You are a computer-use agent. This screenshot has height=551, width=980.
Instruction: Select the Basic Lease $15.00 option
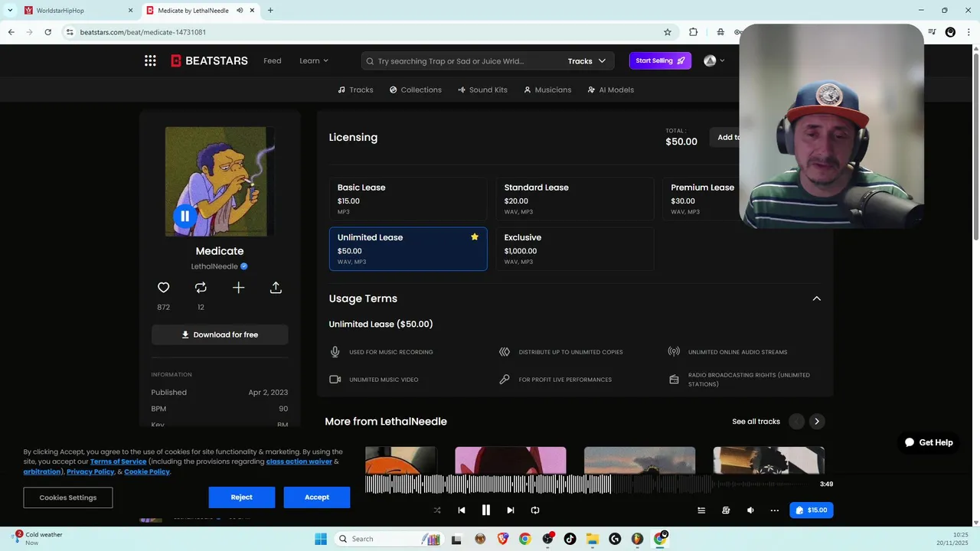pyautogui.click(x=407, y=199)
